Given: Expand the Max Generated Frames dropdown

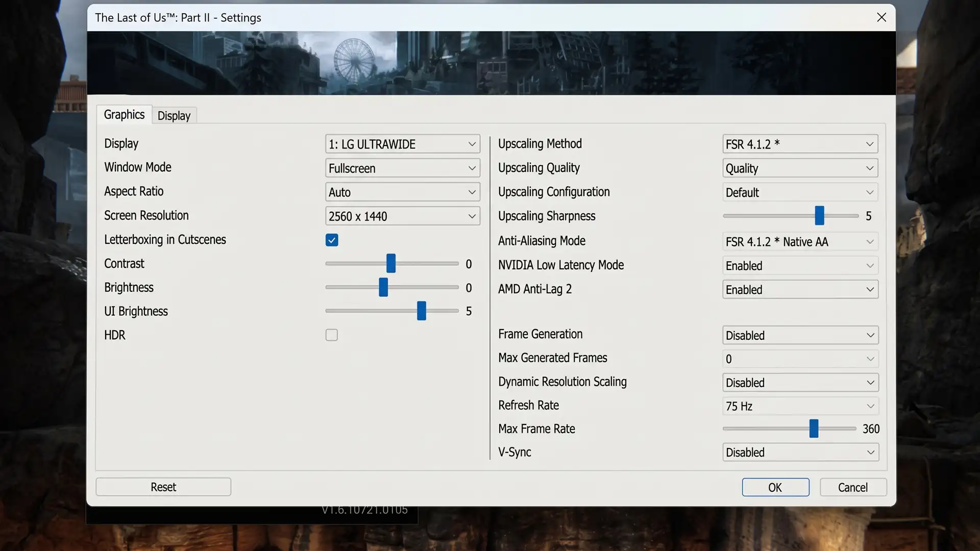Looking at the screenshot, I should 800,359.
